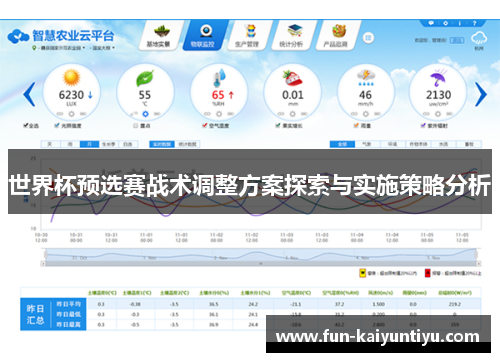Click yellow alarm legend swatch

[362, 273]
